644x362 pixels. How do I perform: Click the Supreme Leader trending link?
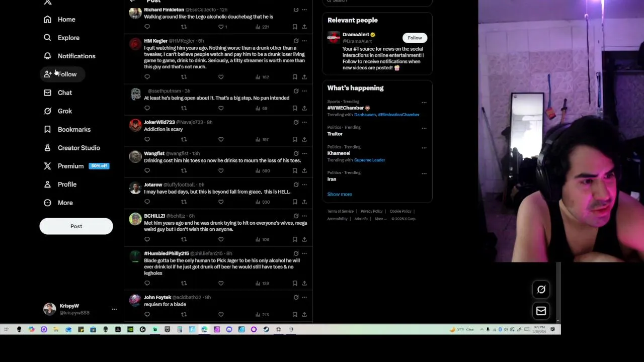[369, 160]
